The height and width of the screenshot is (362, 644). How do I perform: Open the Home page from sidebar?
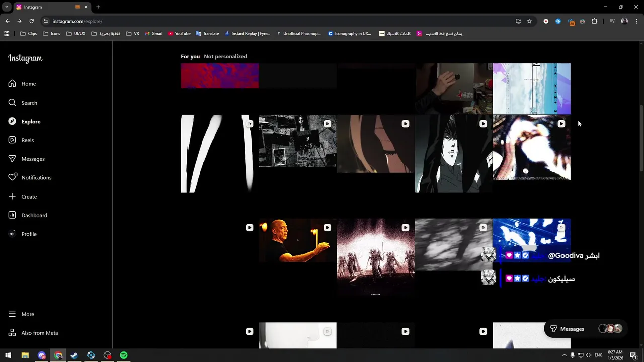click(x=22, y=84)
